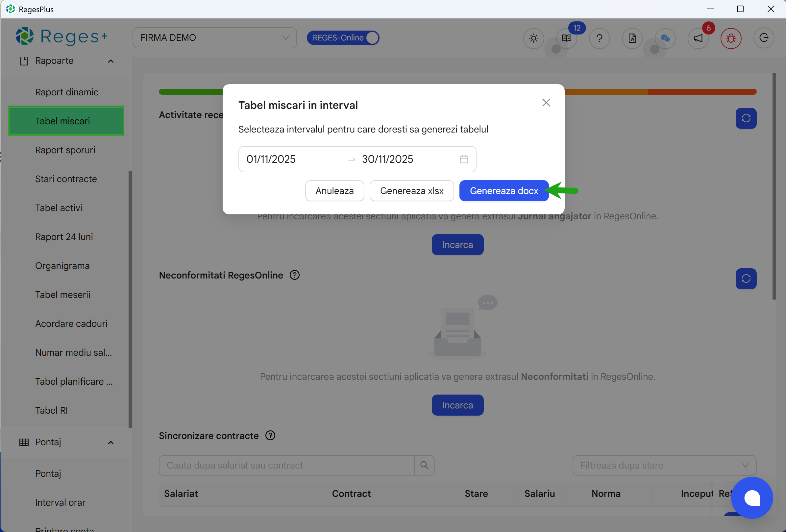Open the Word document export icon
786x532 pixels.
pyautogui.click(x=632, y=38)
